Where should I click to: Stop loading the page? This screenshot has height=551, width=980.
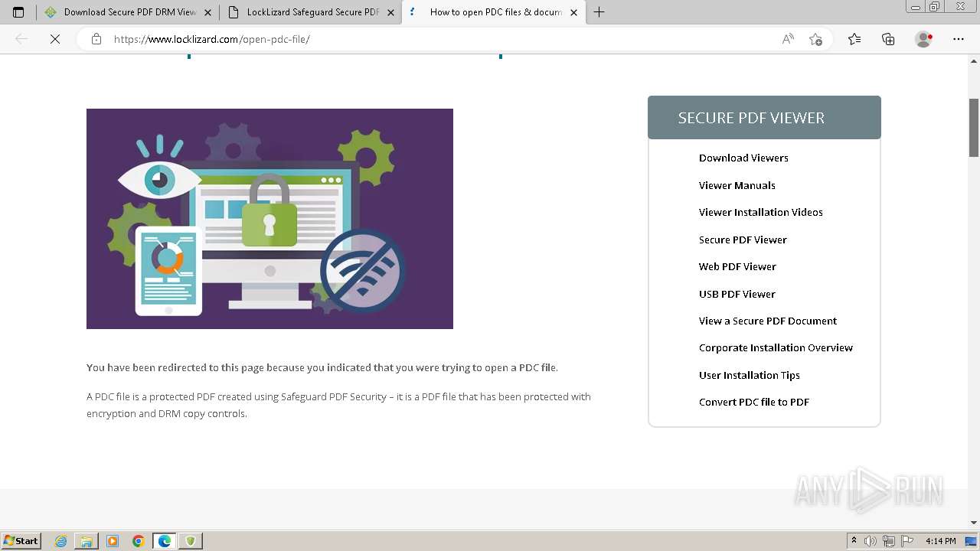[x=55, y=39]
